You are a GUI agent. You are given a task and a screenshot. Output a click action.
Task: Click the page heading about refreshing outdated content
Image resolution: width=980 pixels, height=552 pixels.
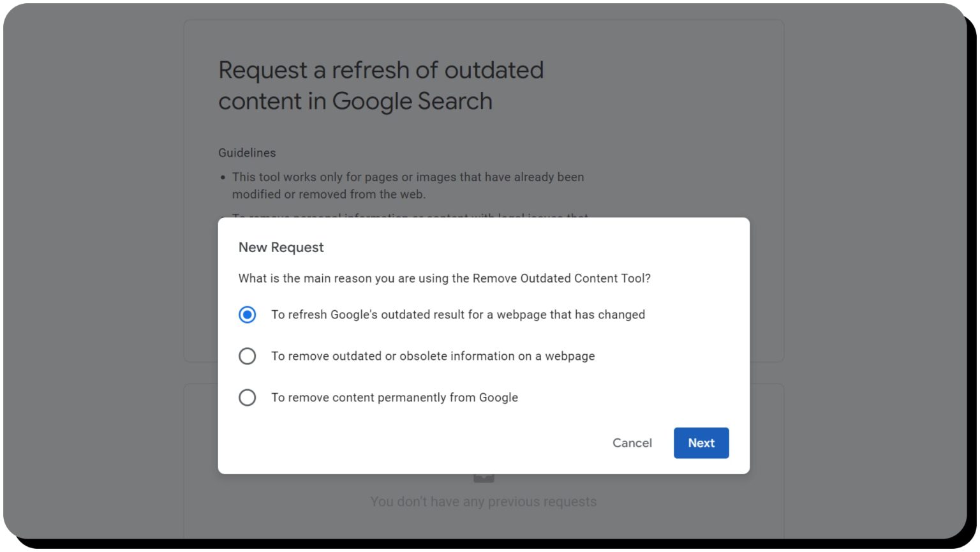click(x=381, y=85)
